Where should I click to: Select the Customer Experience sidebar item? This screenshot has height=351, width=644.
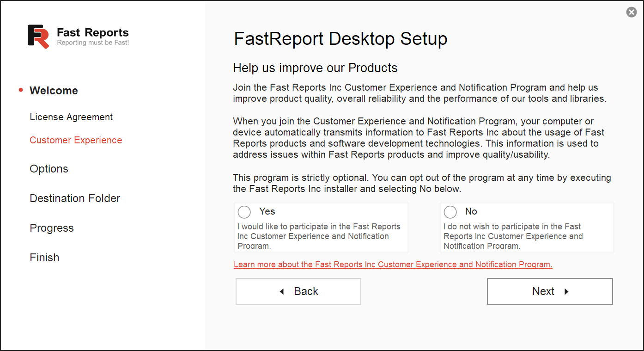pos(76,140)
